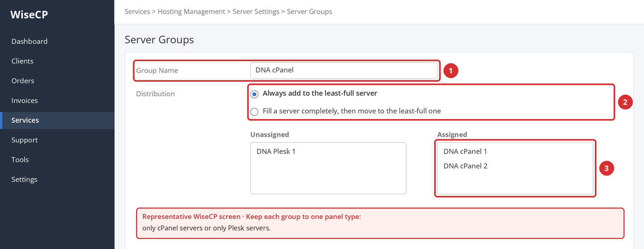Screen dimensions: 644x249
Task: Open the Server Settings breadcrumb
Action: 256,12
